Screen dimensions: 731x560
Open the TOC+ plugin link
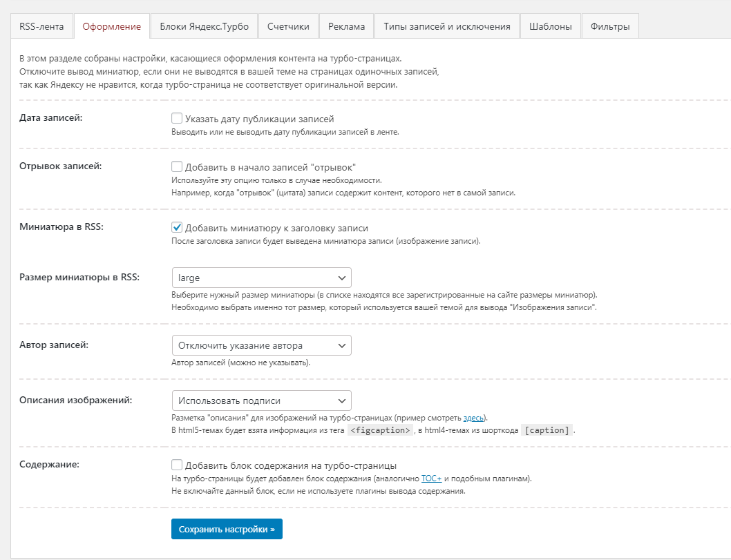click(x=431, y=479)
